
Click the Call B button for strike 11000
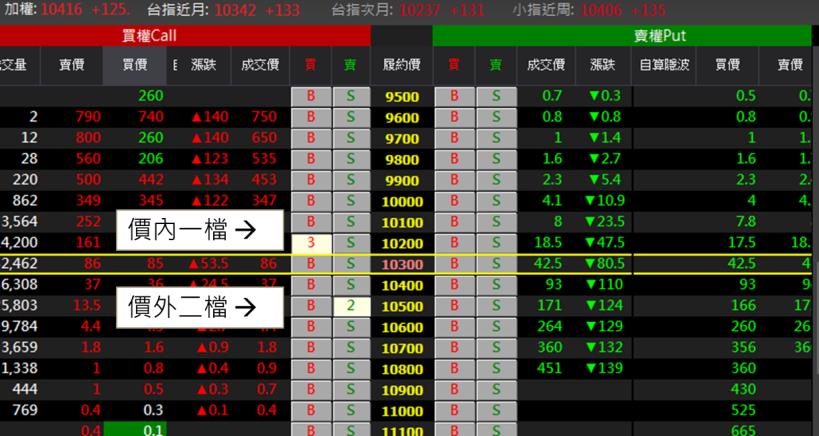click(311, 410)
